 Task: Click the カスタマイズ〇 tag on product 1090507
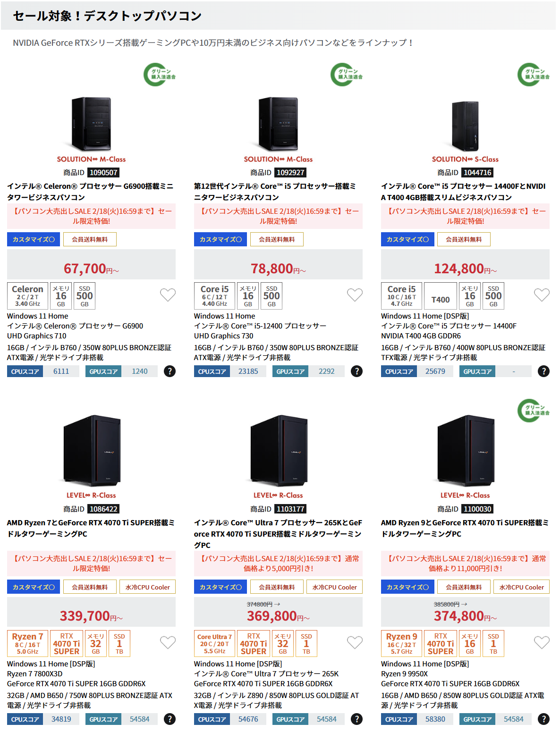(x=34, y=239)
